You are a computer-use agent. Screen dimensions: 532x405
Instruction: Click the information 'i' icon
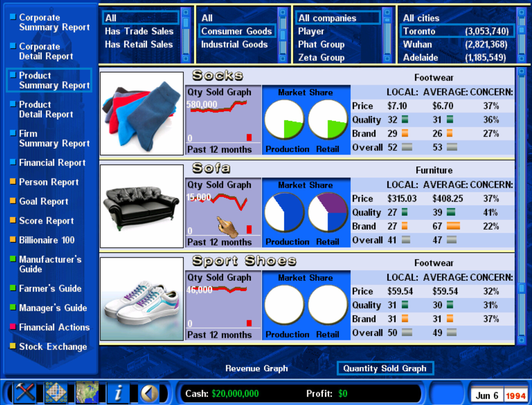point(118,393)
